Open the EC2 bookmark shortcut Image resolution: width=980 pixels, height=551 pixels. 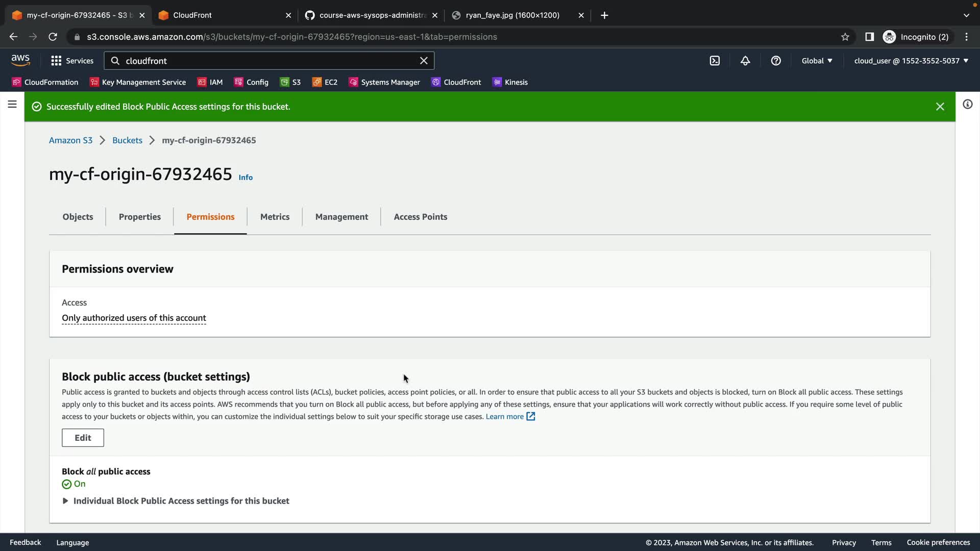click(x=325, y=82)
